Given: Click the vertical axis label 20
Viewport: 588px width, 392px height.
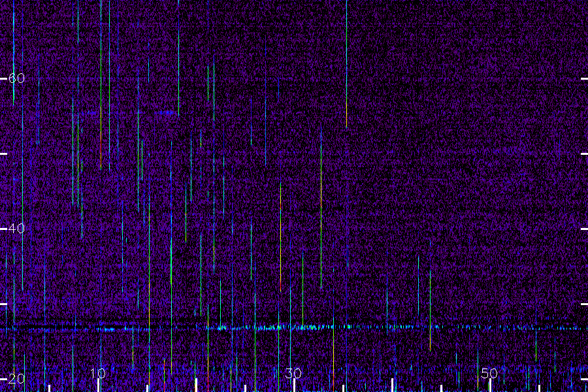Looking at the screenshot, I should tap(16, 379).
